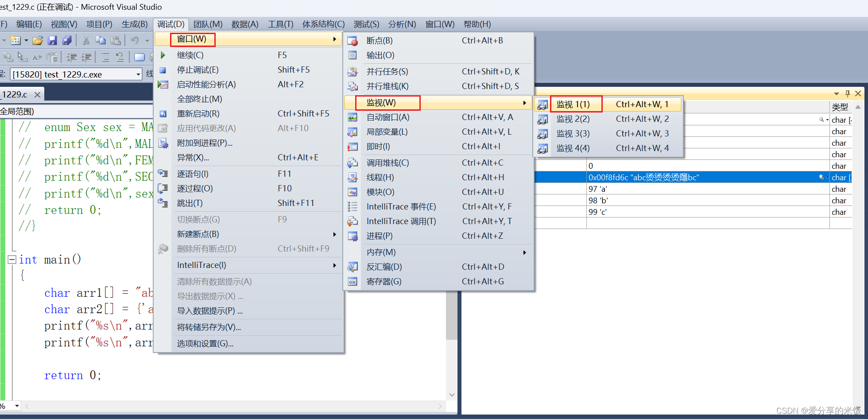Click 异常(X)... menu entry
Screen dimensions: 868x419
249,158
